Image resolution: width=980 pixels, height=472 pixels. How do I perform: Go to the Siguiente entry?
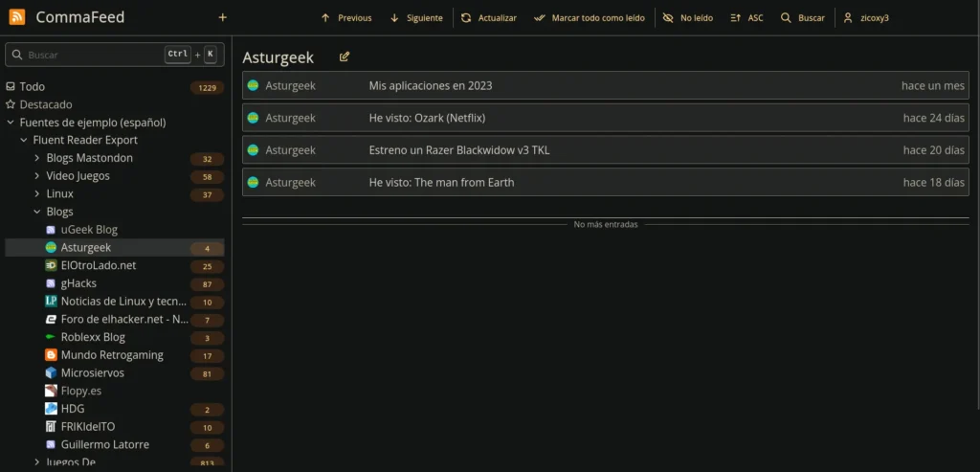[x=415, y=18]
